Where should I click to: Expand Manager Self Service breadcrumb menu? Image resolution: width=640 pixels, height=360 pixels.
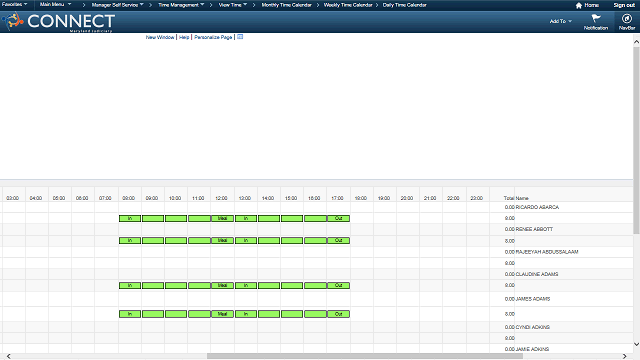(x=118, y=5)
